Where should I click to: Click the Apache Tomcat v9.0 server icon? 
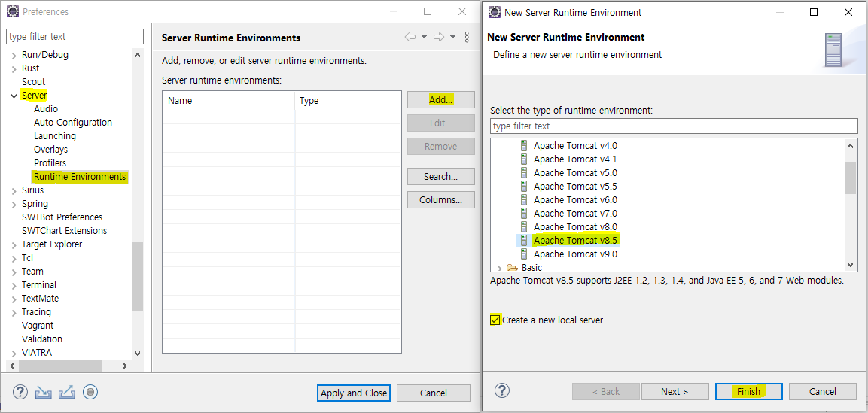[x=524, y=254]
